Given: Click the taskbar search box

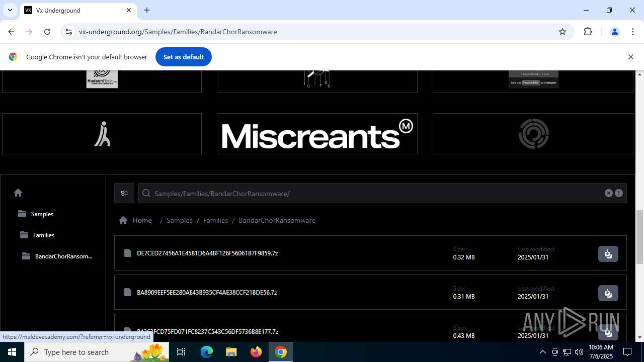Looking at the screenshot, I should tap(97, 352).
